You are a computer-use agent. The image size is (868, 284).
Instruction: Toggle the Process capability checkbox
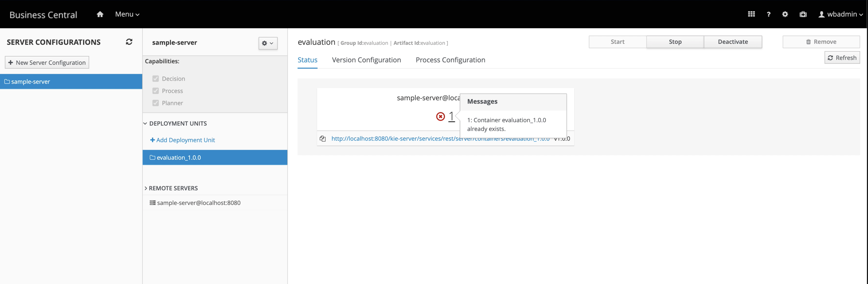[x=155, y=91]
